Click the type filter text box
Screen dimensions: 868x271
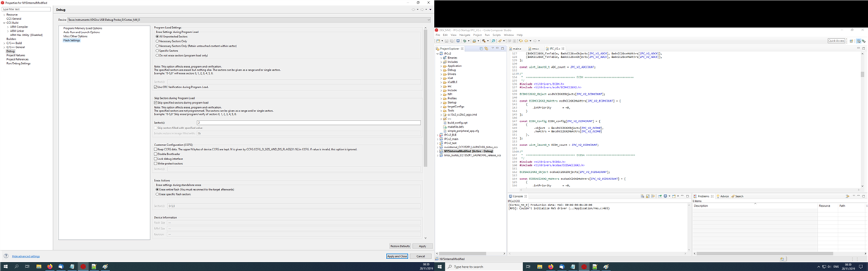pos(26,9)
